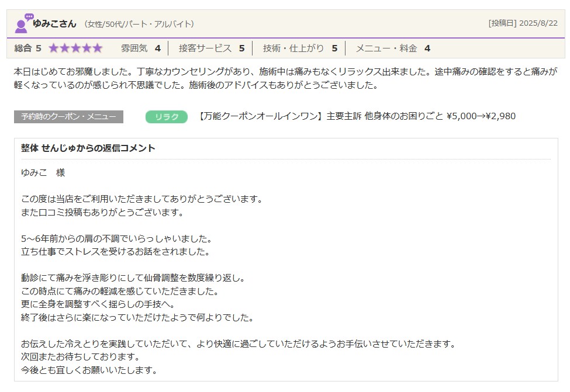The width and height of the screenshot is (570, 392).
Task: Open the 万能クーポンオールインワン coupon text
Action: (356, 116)
